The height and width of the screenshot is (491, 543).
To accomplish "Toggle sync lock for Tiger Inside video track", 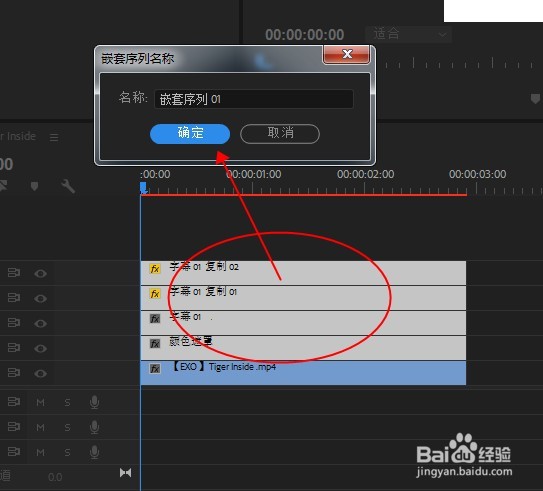I will click(x=14, y=373).
